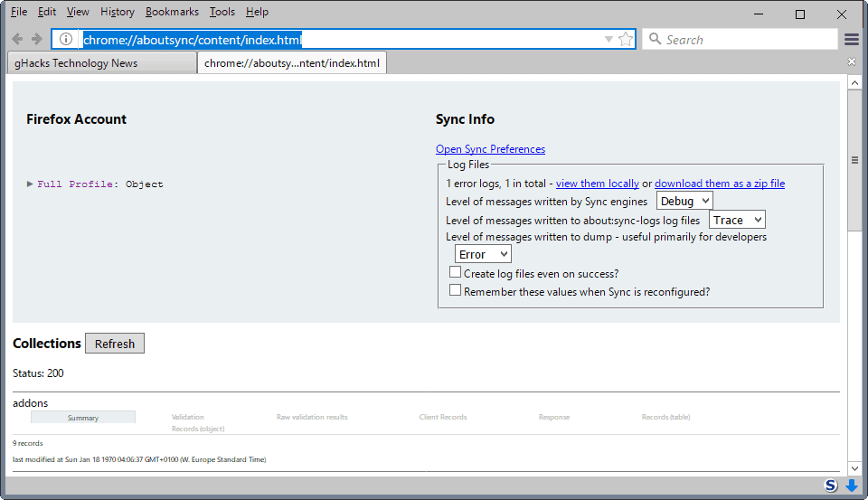868x500 pixels.
Task: Show site information icon in address bar
Action: pyautogui.click(x=66, y=39)
